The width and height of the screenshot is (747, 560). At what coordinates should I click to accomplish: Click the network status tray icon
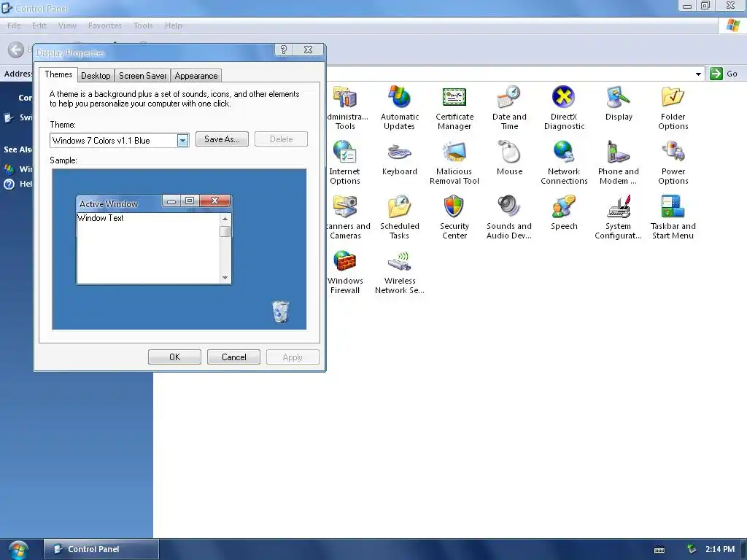(x=692, y=549)
